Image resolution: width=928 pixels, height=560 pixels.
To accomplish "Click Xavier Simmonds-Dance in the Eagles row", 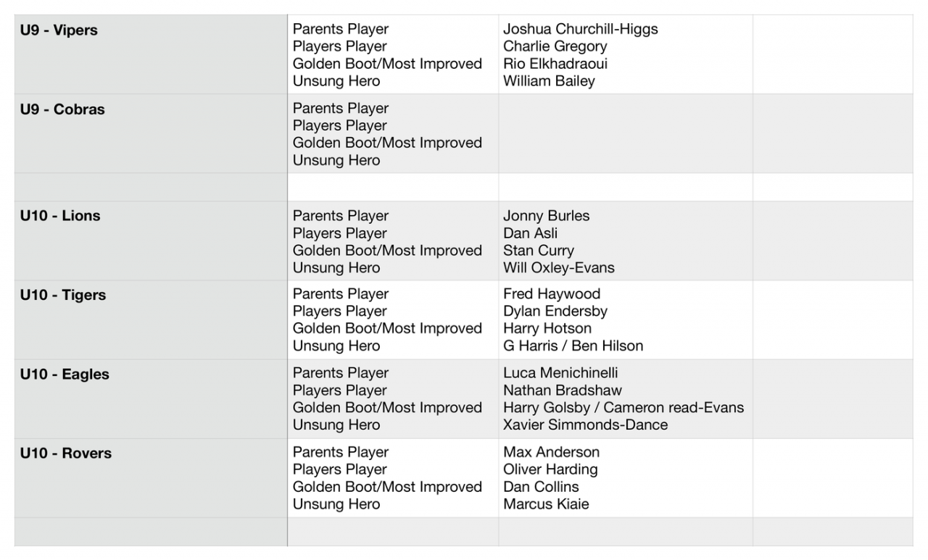I will click(585, 425).
